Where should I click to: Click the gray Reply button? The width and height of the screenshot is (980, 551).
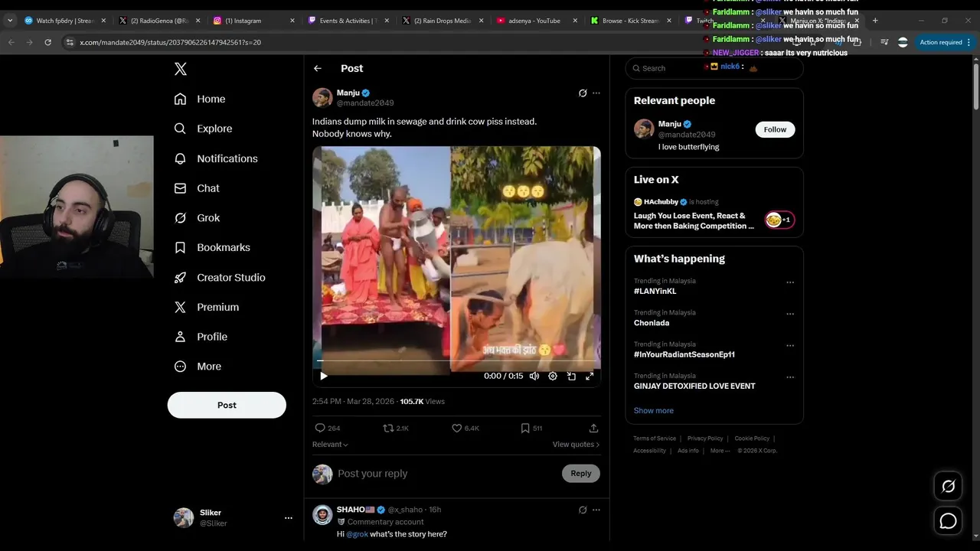581,474
